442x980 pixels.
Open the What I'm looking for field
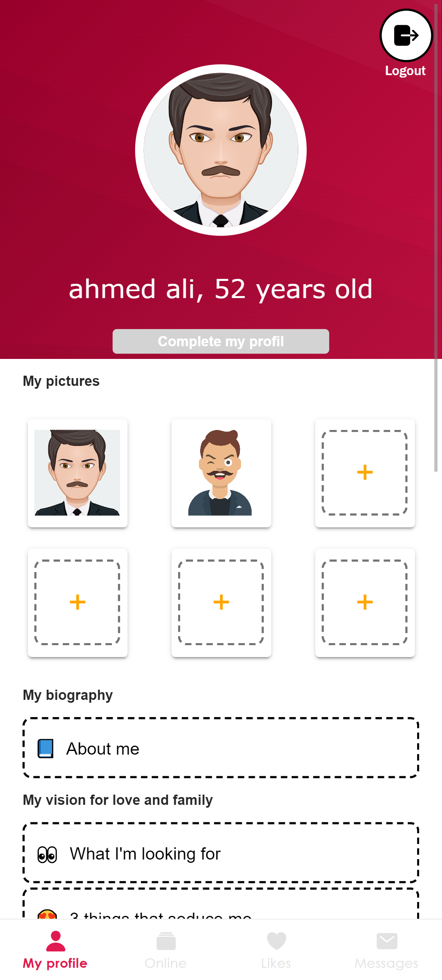pos(221,853)
